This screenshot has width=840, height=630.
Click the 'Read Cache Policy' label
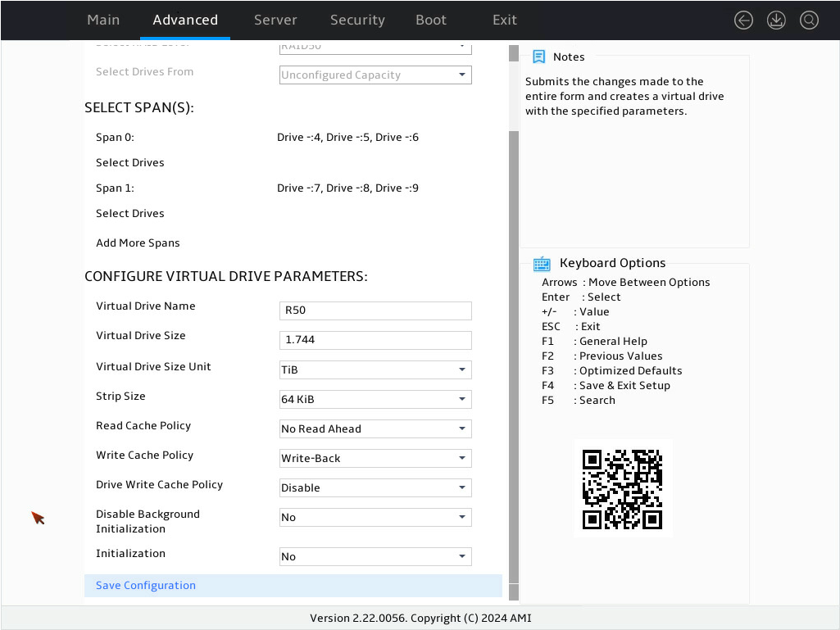point(143,426)
